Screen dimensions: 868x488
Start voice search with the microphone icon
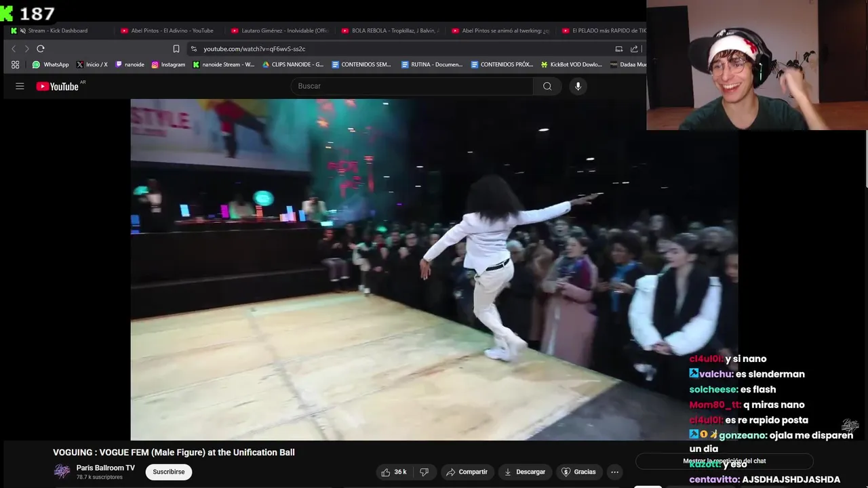578,86
